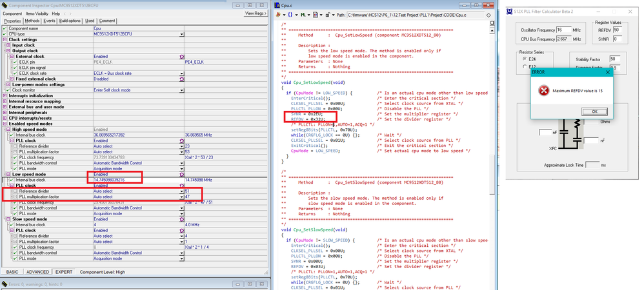Expand the Interrupts initialization node
Screen dimensions: 644x290
click(5, 95)
